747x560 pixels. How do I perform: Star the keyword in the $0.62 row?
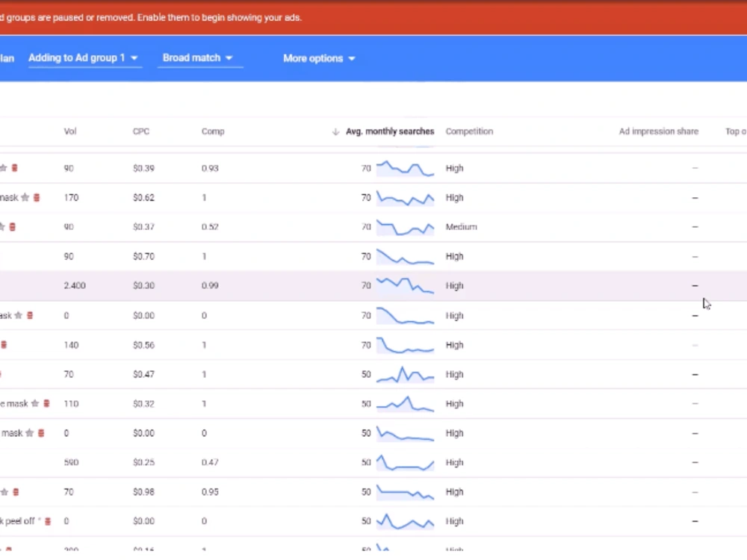tap(25, 198)
